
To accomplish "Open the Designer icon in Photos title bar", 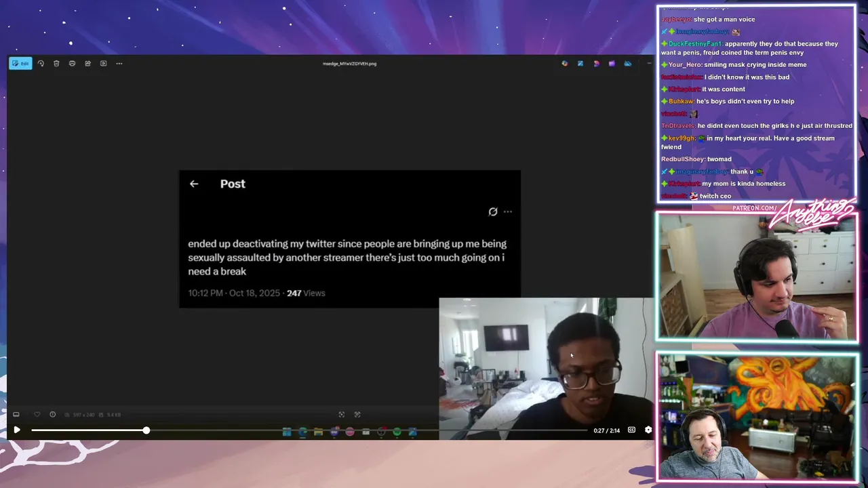I will (x=564, y=64).
